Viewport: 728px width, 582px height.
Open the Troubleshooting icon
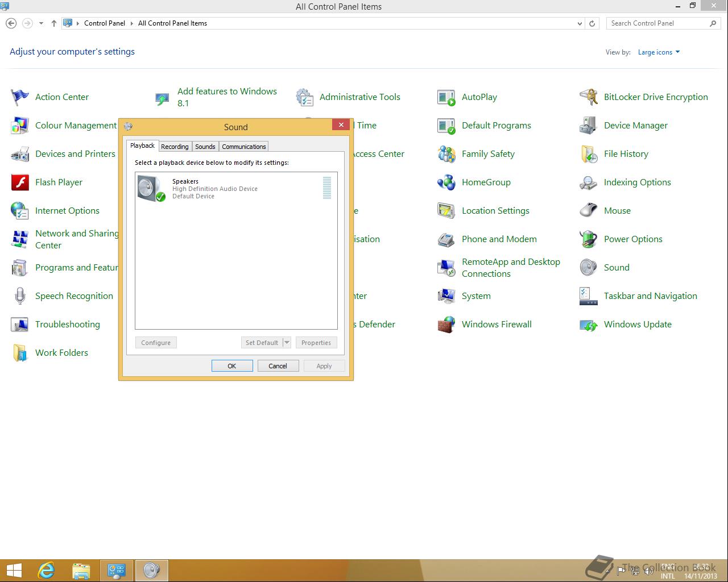click(x=20, y=325)
